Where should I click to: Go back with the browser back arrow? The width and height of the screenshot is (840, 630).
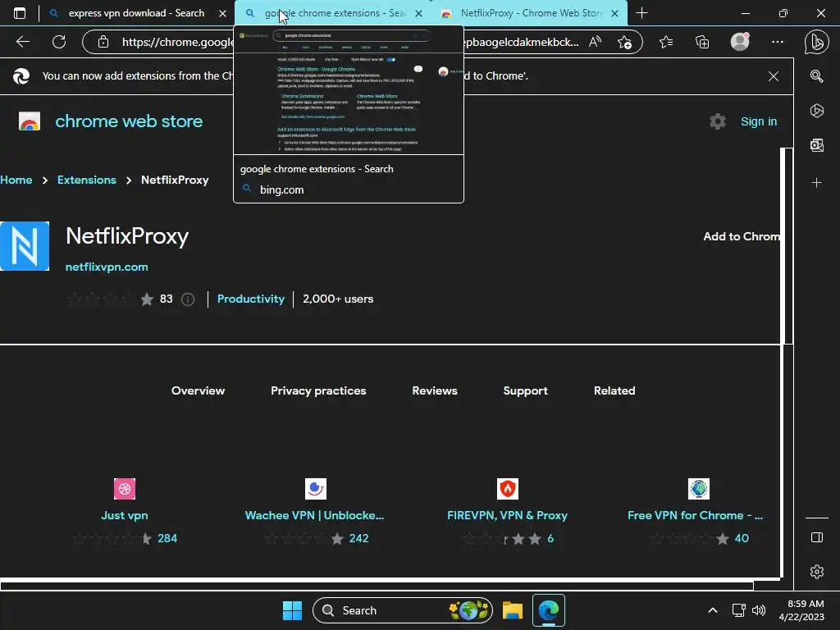point(23,42)
